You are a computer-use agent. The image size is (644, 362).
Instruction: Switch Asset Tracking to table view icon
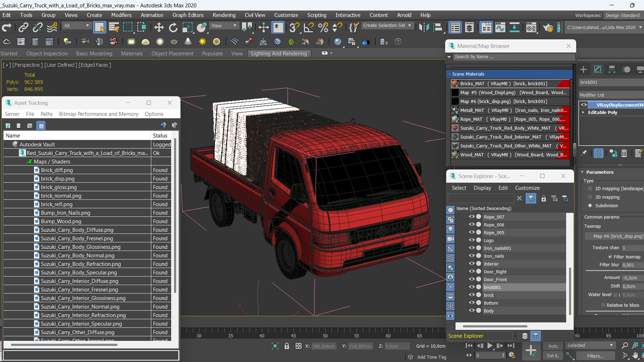tap(41, 126)
